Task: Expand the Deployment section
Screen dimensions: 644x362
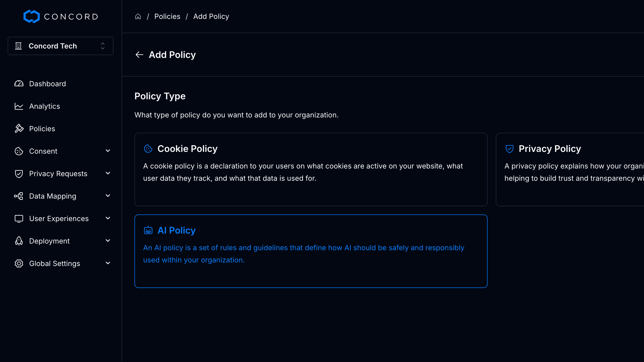Action: point(108,241)
